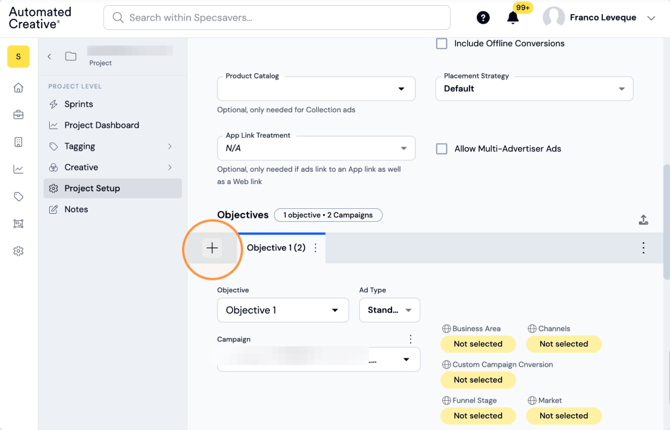Expand the Tagging submenu chevron
The image size is (670, 430).
click(x=170, y=146)
